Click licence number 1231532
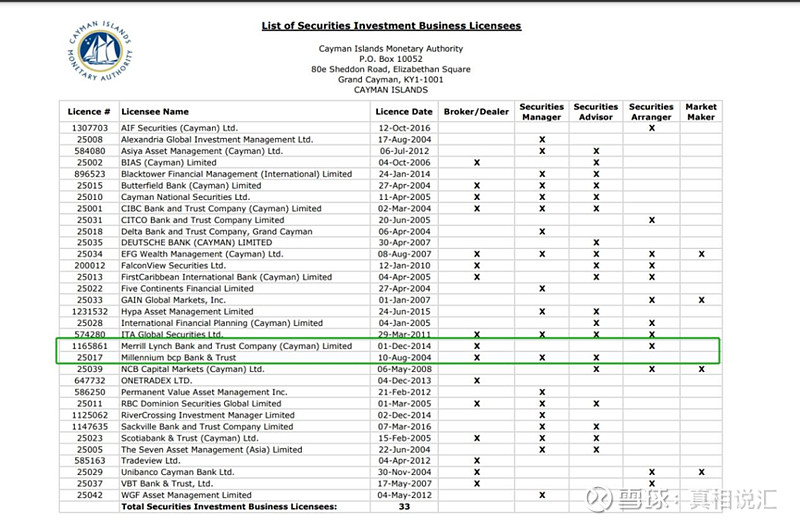This screenshot has width=800, height=524. pos(90,312)
